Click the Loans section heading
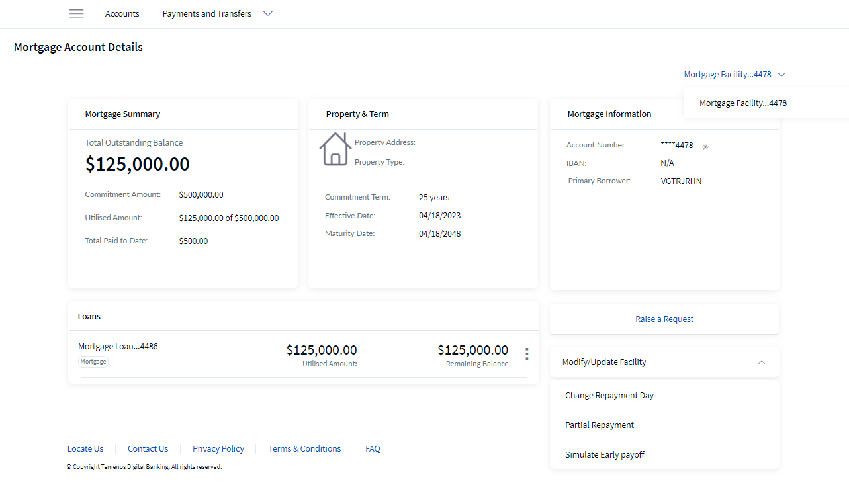This screenshot has height=504, width=849. point(89,317)
